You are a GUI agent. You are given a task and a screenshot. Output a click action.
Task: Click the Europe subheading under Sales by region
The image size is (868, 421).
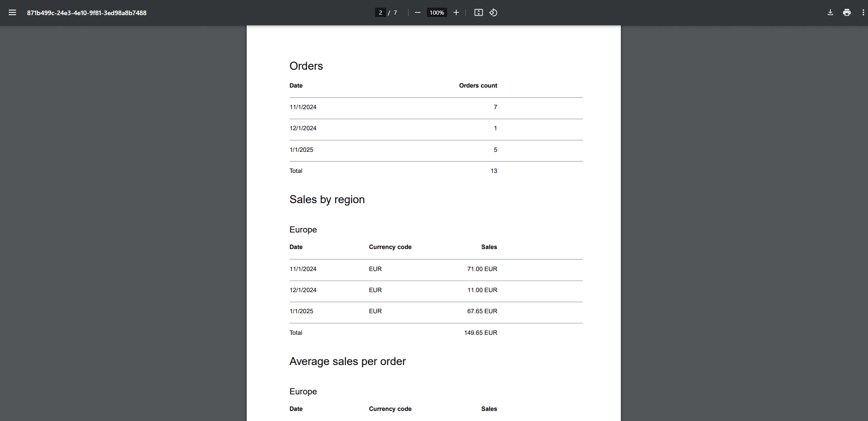coord(303,230)
